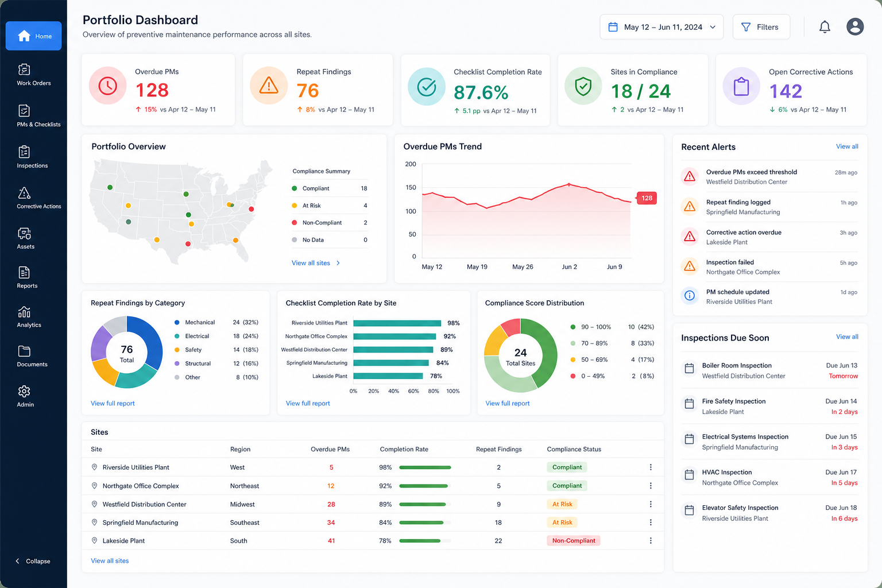The width and height of the screenshot is (882, 588).
Task: Open Repeat Findings View full report
Action: coord(113,404)
